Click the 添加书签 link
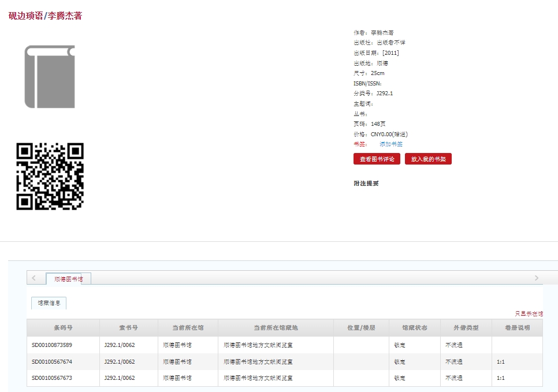Viewport: 558px width, 392px height. [x=390, y=144]
